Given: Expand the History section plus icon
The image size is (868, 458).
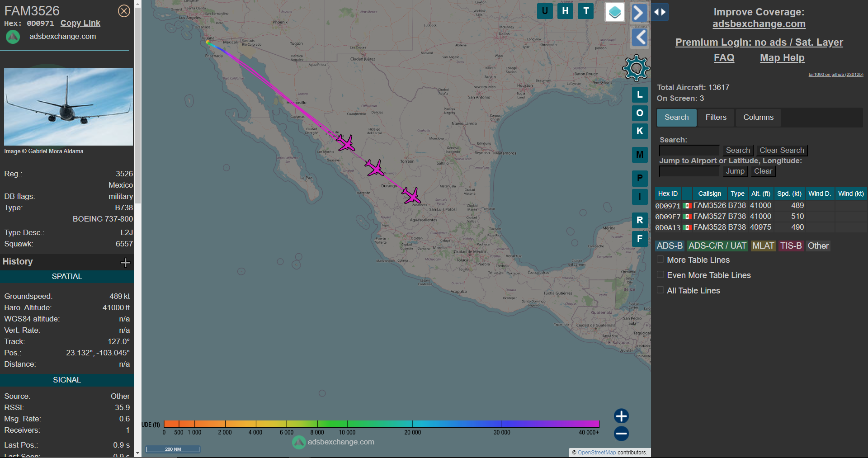Looking at the screenshot, I should [x=126, y=262].
